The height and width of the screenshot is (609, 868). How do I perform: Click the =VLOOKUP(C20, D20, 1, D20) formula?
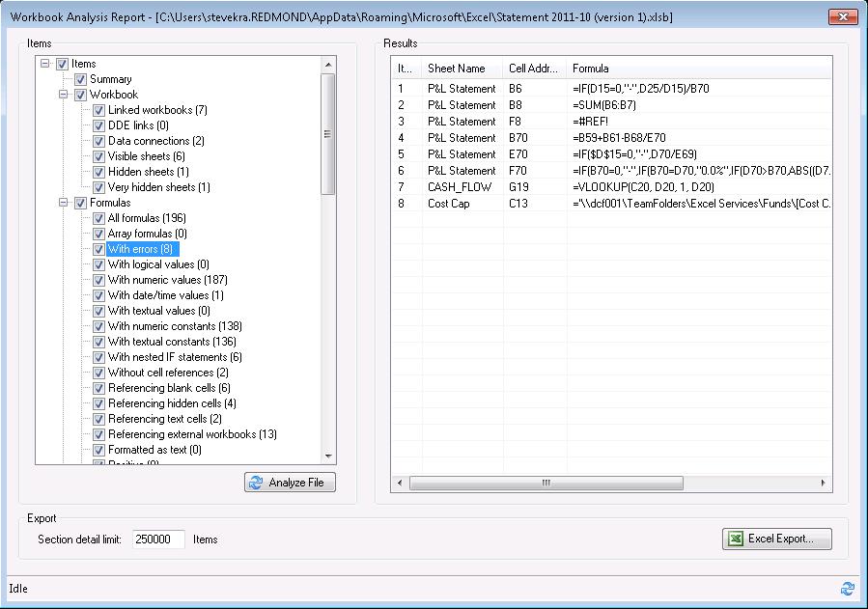(643, 187)
